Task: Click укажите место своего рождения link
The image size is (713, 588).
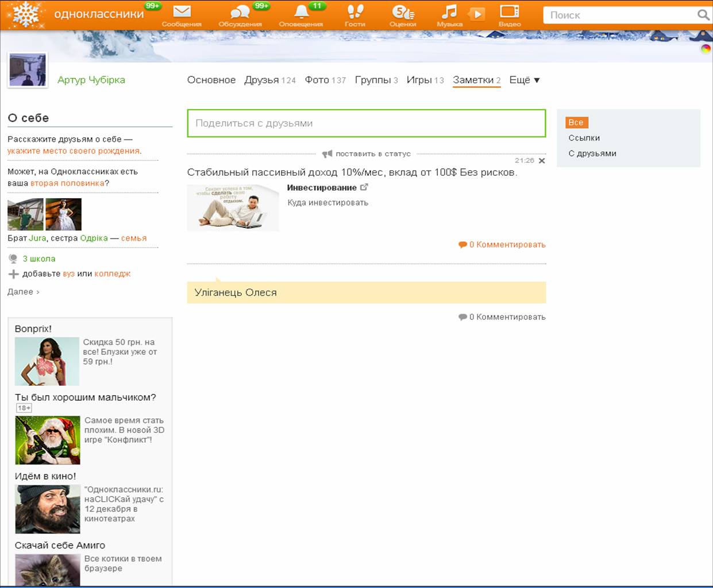Action: point(74,151)
